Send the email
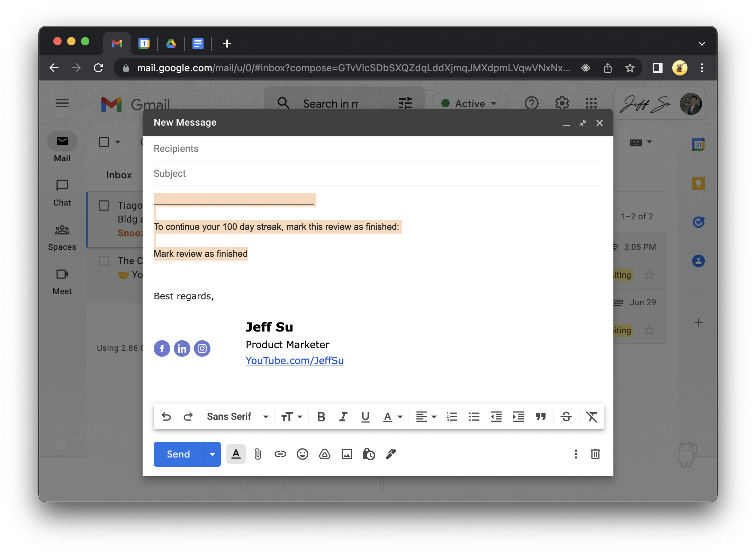 179,454
